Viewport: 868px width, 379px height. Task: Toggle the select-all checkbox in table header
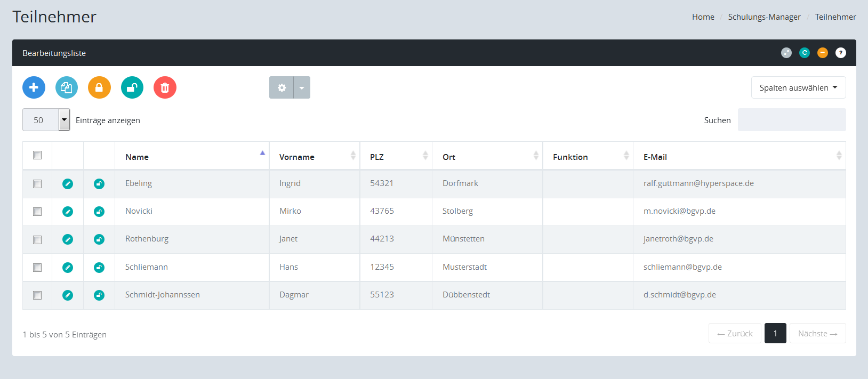coord(37,155)
